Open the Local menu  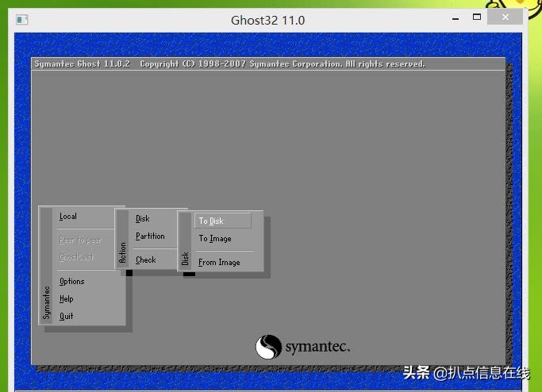click(68, 217)
